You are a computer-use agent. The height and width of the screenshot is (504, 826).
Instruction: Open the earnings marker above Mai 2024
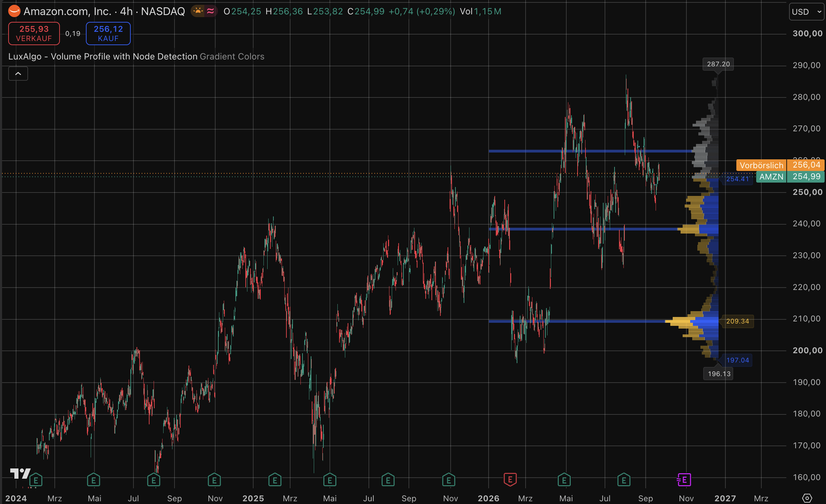(93, 480)
